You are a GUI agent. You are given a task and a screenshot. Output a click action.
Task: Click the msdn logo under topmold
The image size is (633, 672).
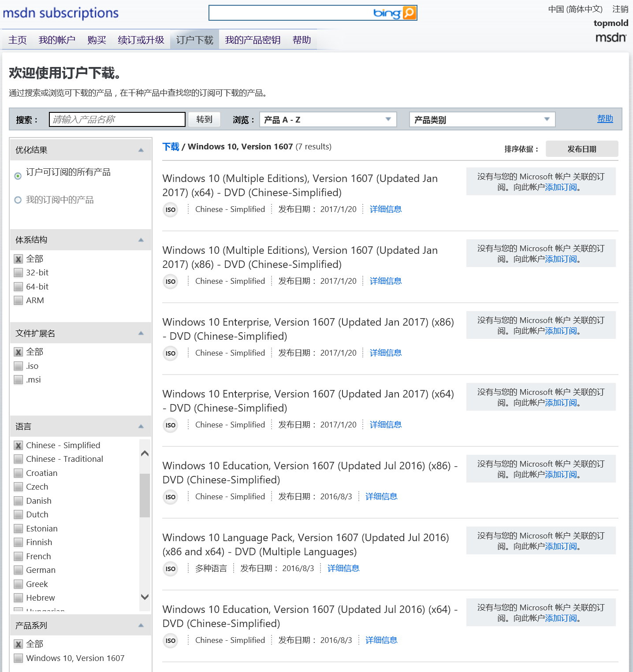(611, 37)
